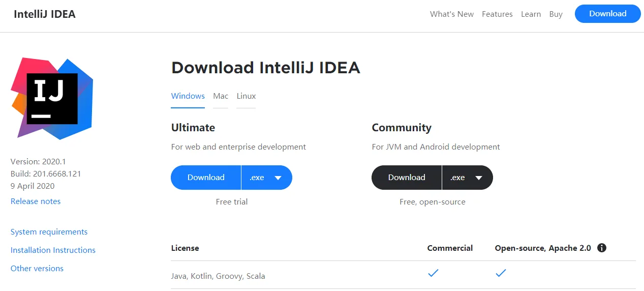644x291 pixels.
Task: Open the Release notes link
Action: pyautogui.click(x=36, y=201)
